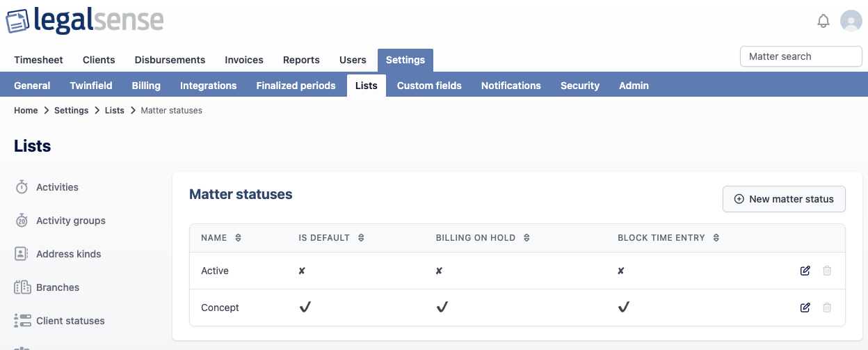
Task: Sort by Name column arrows
Action: coord(238,238)
